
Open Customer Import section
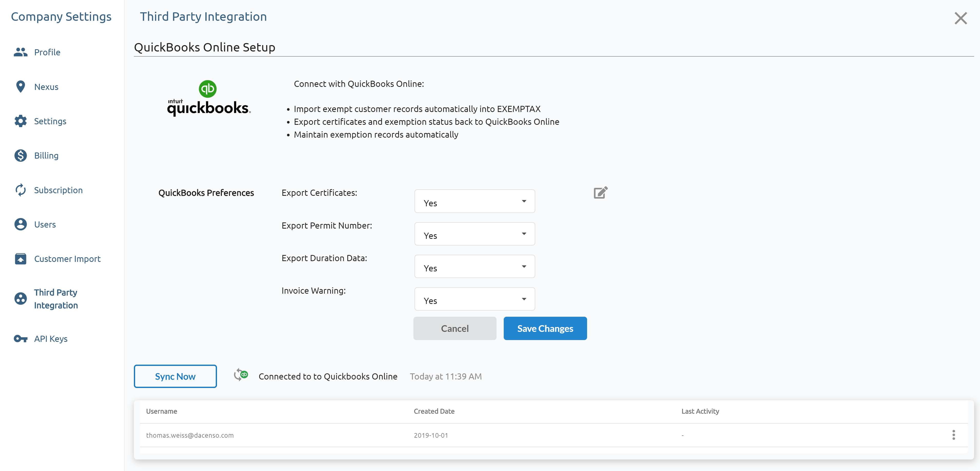click(67, 259)
